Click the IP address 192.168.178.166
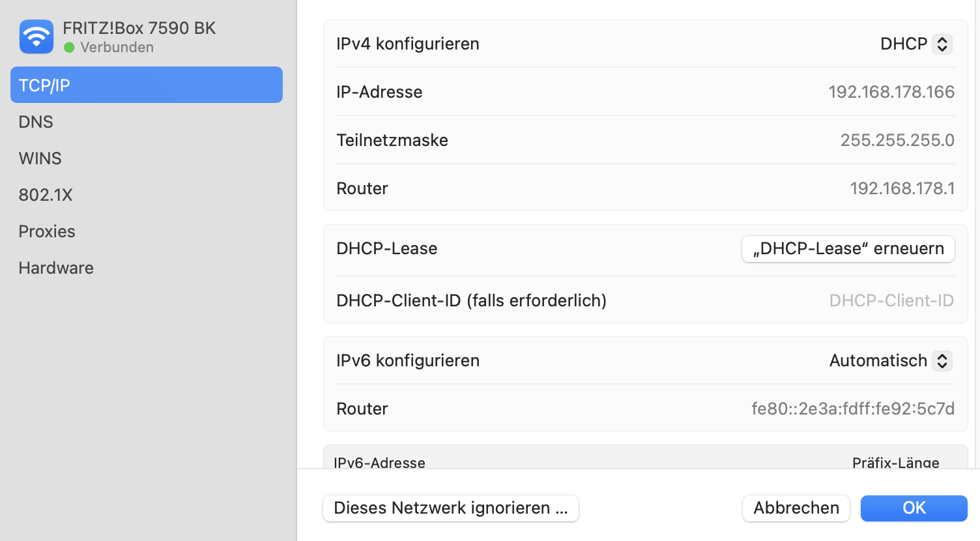Image resolution: width=980 pixels, height=541 pixels. click(891, 92)
